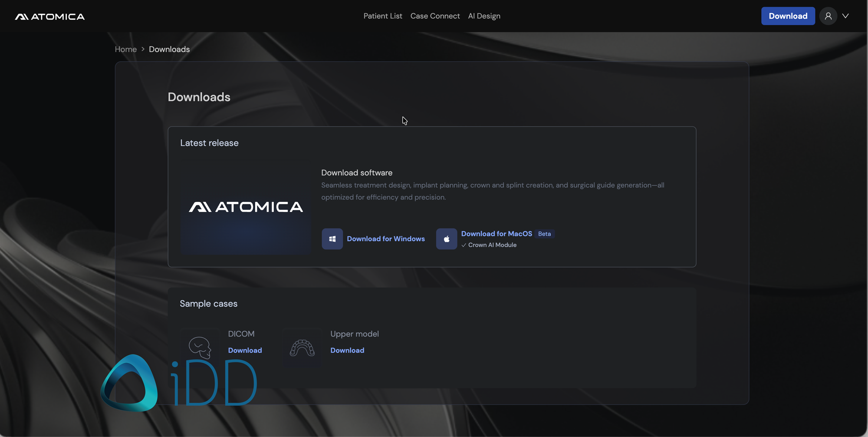Open the Patient List menu
868x437 pixels.
(383, 16)
